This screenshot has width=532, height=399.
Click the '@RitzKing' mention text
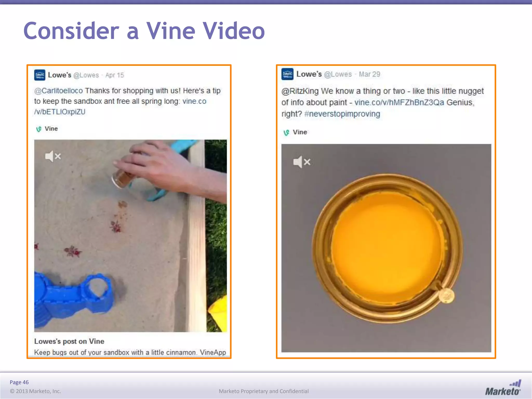(300, 91)
